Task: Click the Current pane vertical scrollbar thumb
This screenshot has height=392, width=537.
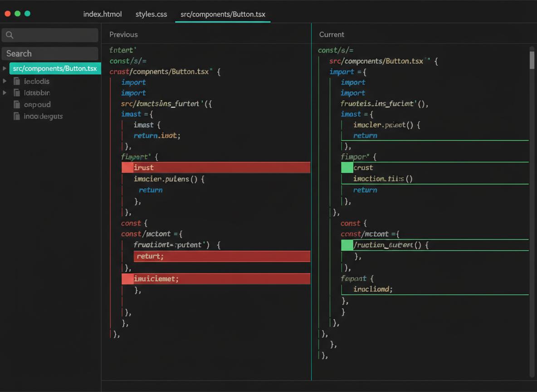Action: click(x=532, y=60)
